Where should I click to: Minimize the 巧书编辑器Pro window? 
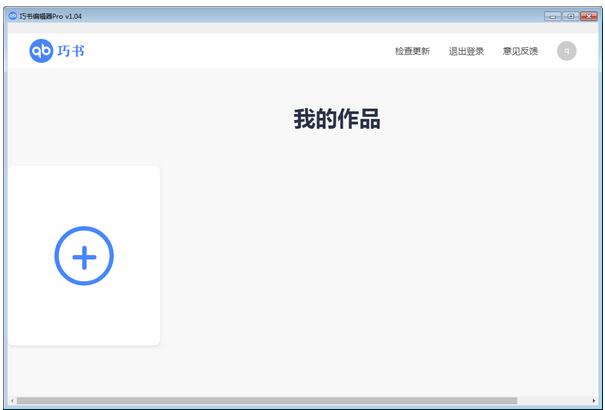(x=553, y=16)
